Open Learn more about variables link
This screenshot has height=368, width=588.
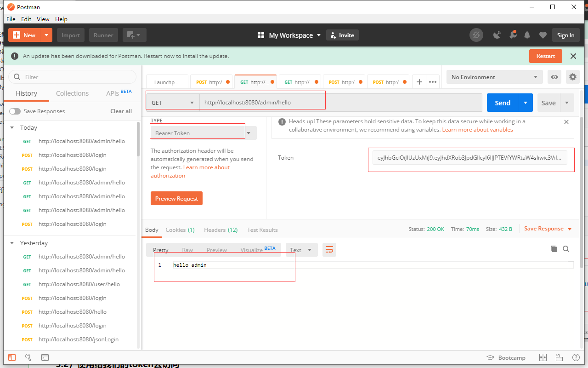point(478,130)
